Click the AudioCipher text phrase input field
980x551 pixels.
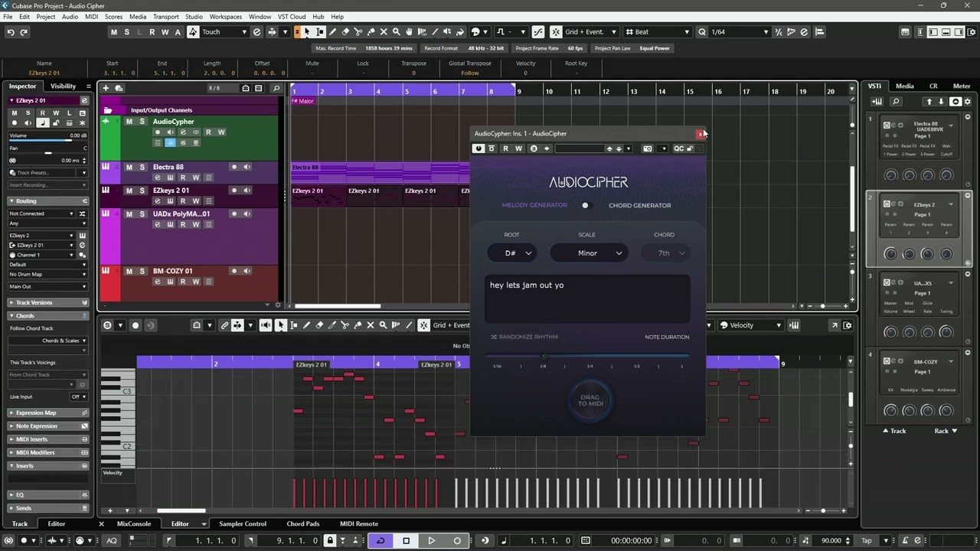pyautogui.click(x=588, y=298)
